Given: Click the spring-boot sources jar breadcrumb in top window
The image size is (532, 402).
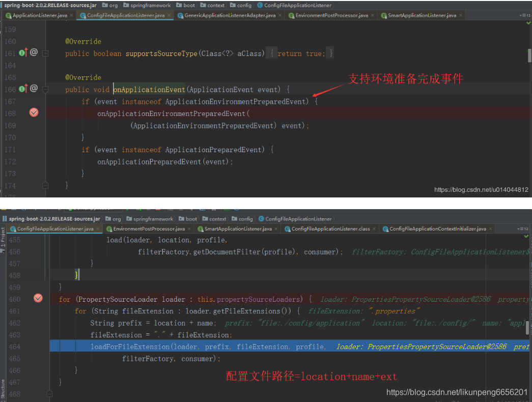Looking at the screenshot, I should coord(50,5).
